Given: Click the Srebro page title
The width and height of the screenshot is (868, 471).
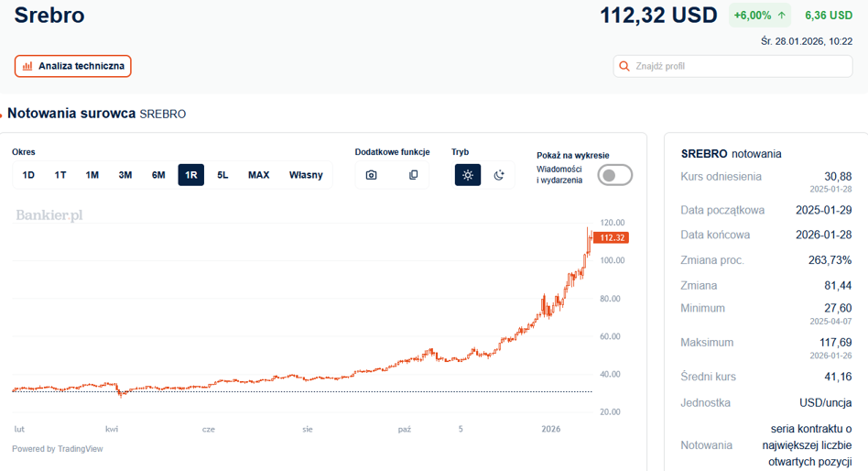Looking at the screenshot, I should click(x=49, y=15).
